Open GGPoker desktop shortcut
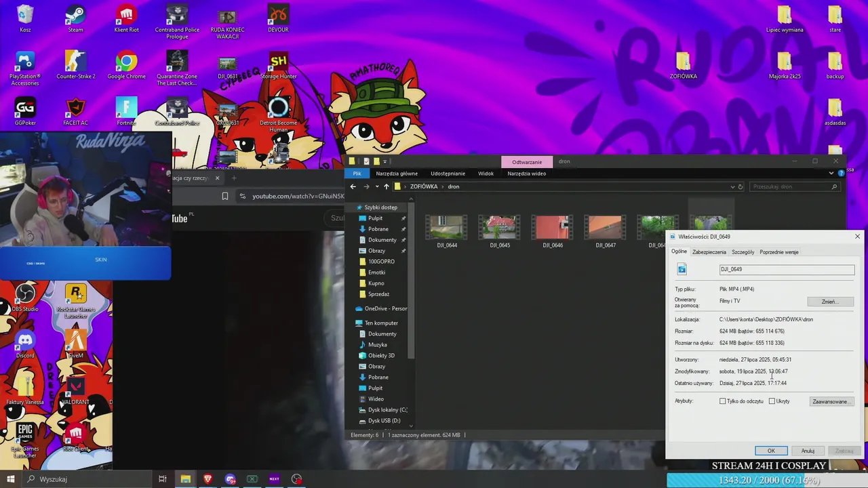Image resolution: width=868 pixels, height=488 pixels. (x=25, y=112)
